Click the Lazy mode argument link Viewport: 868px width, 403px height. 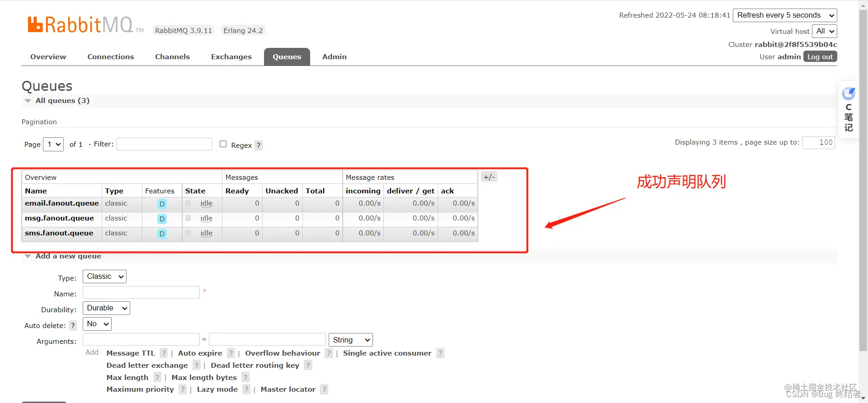217,389
